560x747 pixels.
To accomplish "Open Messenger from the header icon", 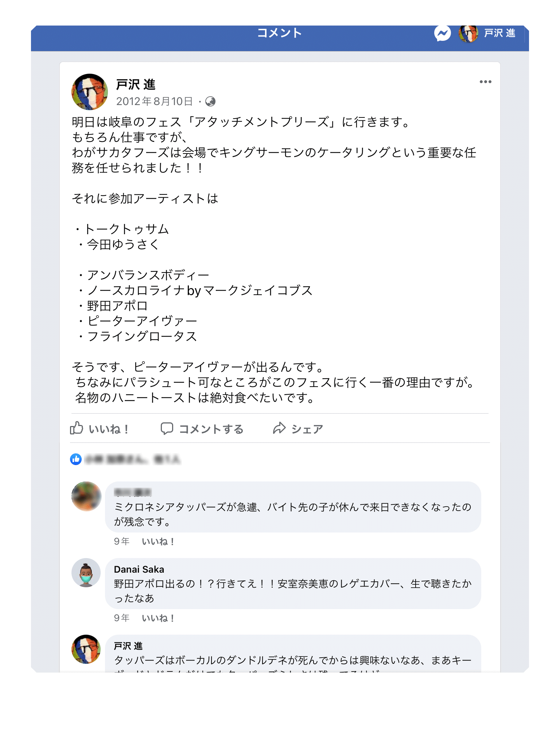I will click(442, 34).
